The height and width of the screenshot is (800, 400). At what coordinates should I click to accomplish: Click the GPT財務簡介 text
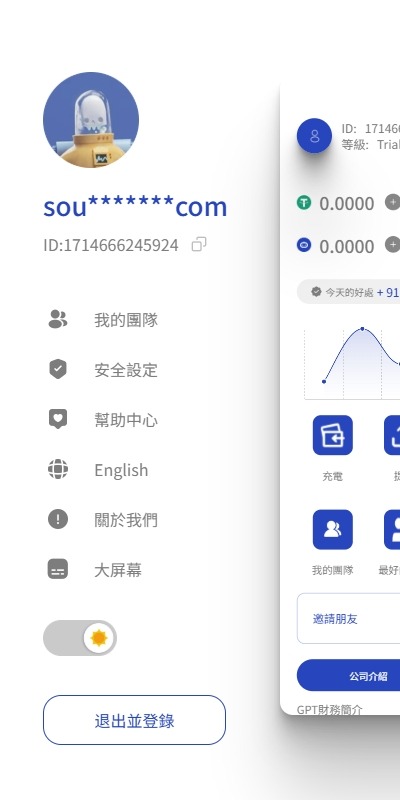coord(330,710)
